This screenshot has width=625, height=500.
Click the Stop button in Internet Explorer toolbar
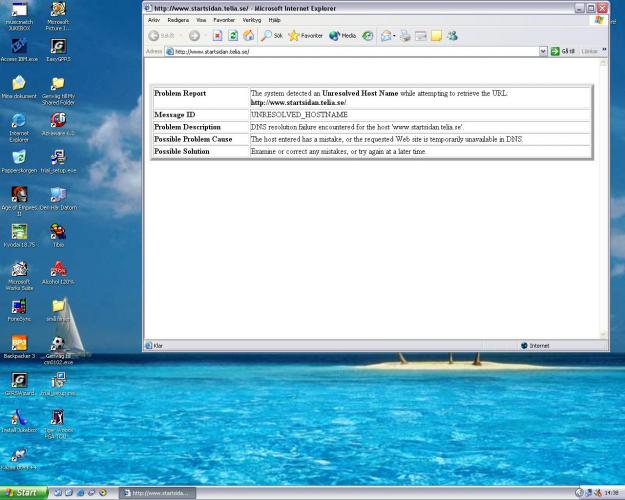(217, 35)
